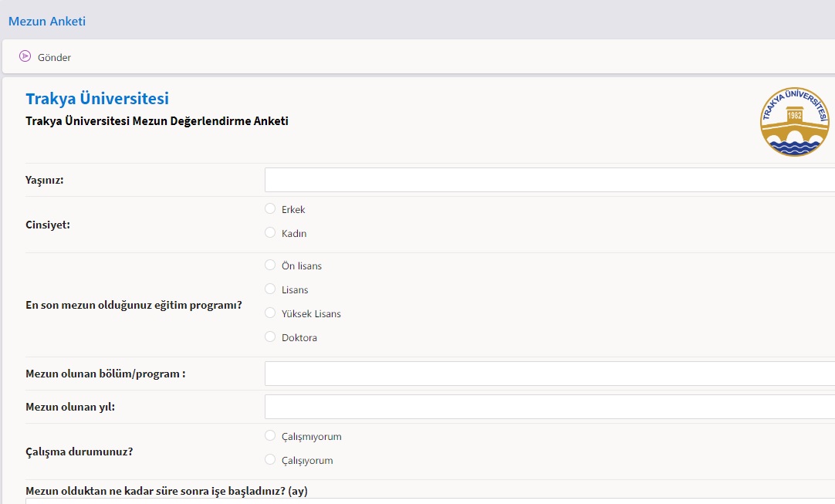Choose the Çalışıyorum radio option

[x=270, y=459]
